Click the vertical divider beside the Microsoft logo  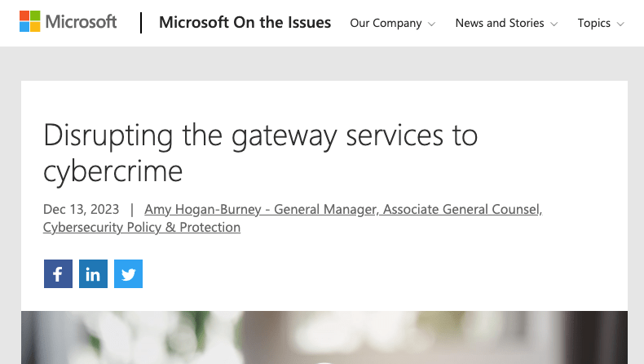tap(141, 23)
